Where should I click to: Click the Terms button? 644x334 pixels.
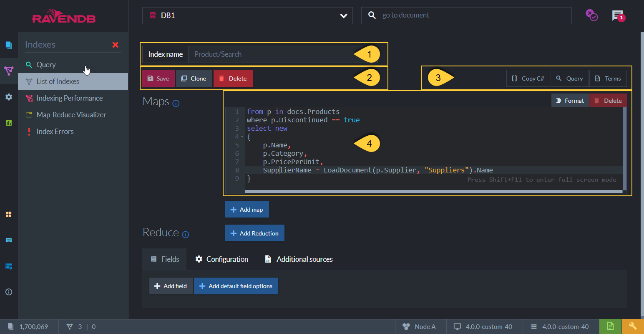608,78
